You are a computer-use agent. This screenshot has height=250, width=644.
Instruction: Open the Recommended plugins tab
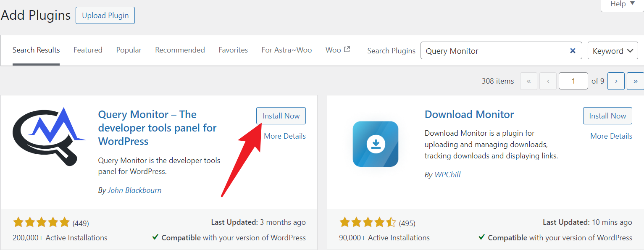coord(180,50)
